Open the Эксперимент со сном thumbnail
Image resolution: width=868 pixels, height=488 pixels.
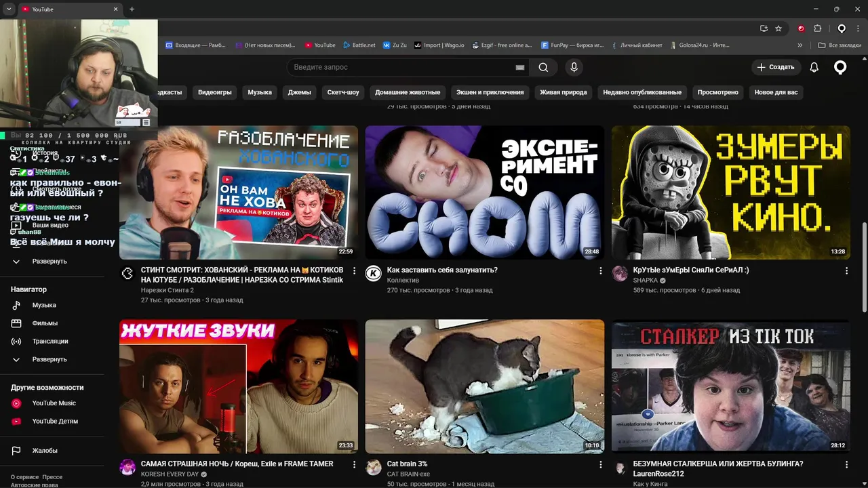point(485,192)
